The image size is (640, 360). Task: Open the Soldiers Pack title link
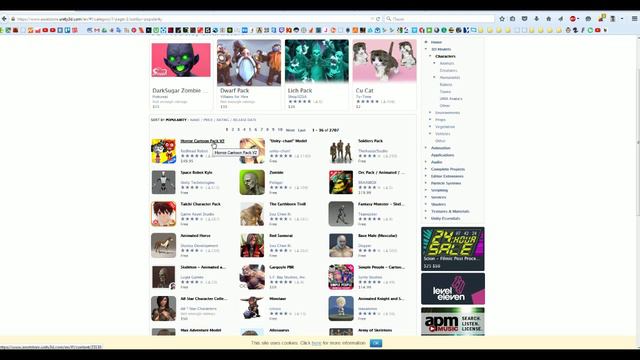click(370, 141)
